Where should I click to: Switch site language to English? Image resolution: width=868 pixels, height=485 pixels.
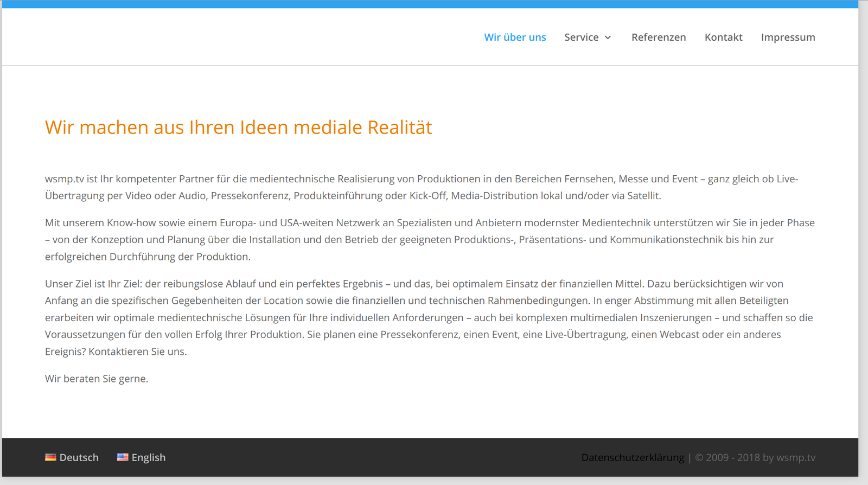pos(148,457)
